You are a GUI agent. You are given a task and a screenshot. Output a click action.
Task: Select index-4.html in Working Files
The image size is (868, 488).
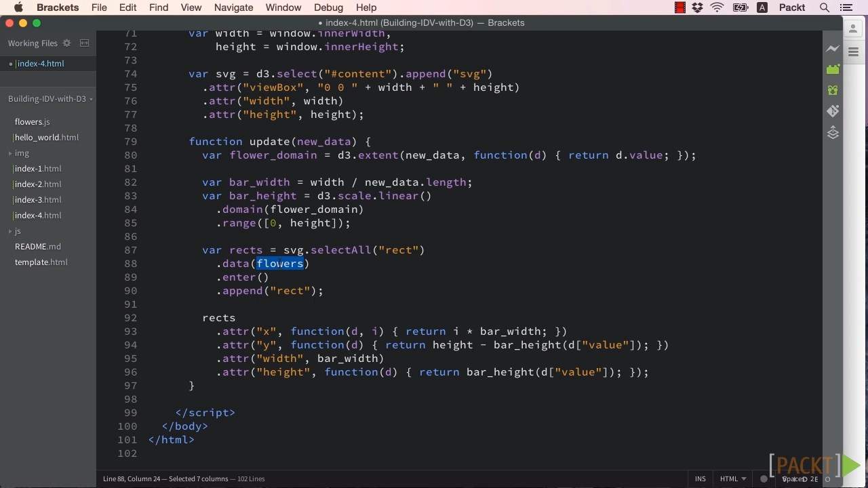point(40,64)
